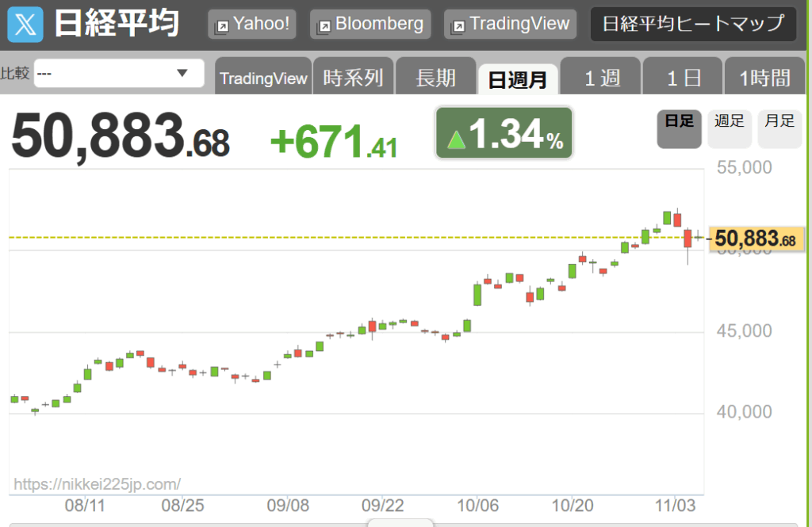812x527 pixels.
Task: Click the yellow 50,883.68 price label
Action: click(756, 239)
